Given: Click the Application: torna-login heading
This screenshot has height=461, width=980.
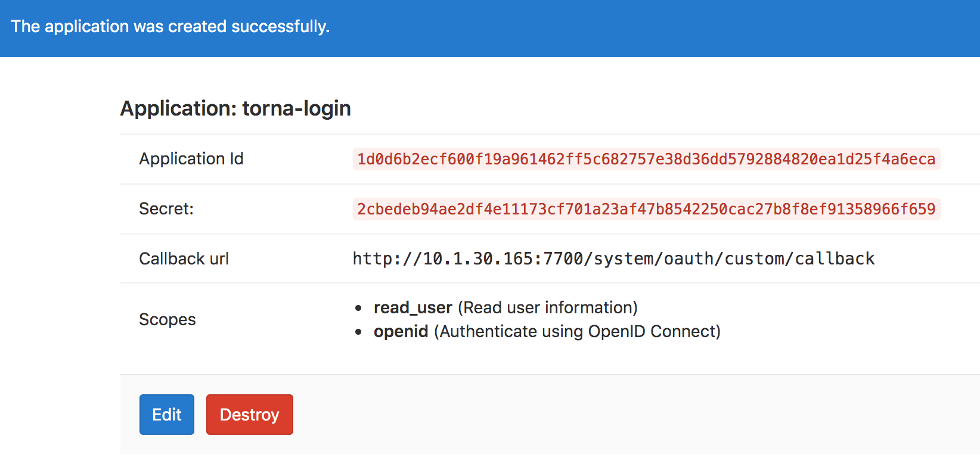Looking at the screenshot, I should [x=235, y=108].
